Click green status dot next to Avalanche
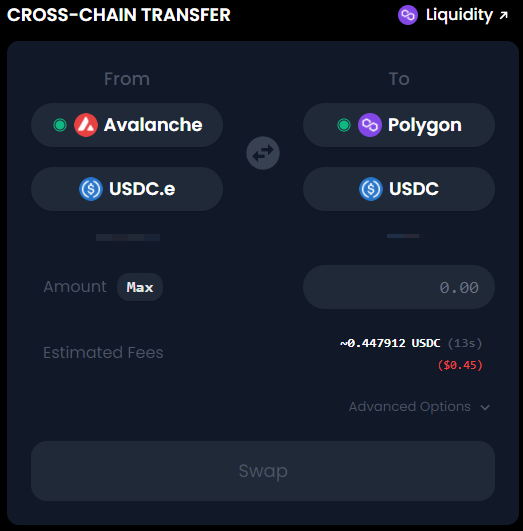523x531 pixels. 60,125
